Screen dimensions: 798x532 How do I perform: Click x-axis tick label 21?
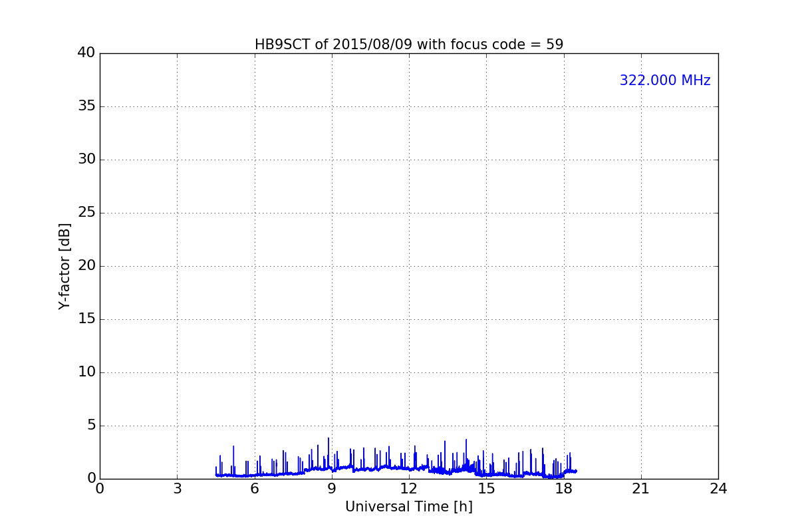pyautogui.click(x=641, y=489)
